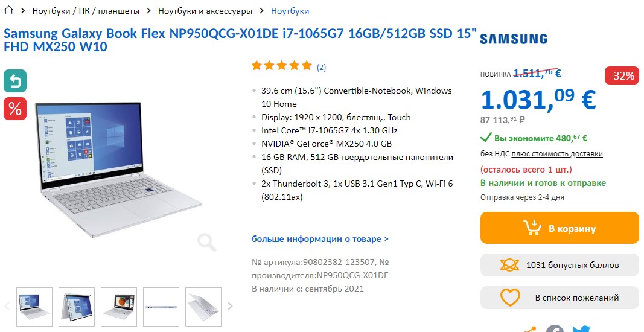This screenshot has height=332, width=644.
Task: Click the Twitter share icon
Action: (581, 329)
